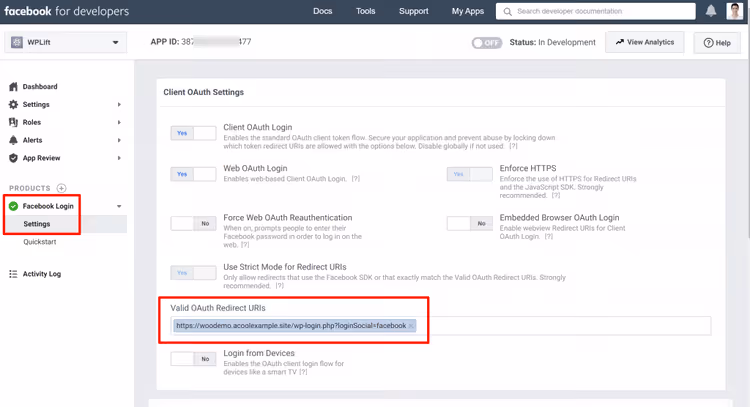The width and height of the screenshot is (750, 407).
Task: Open Quickstart under Facebook Login
Action: click(40, 242)
